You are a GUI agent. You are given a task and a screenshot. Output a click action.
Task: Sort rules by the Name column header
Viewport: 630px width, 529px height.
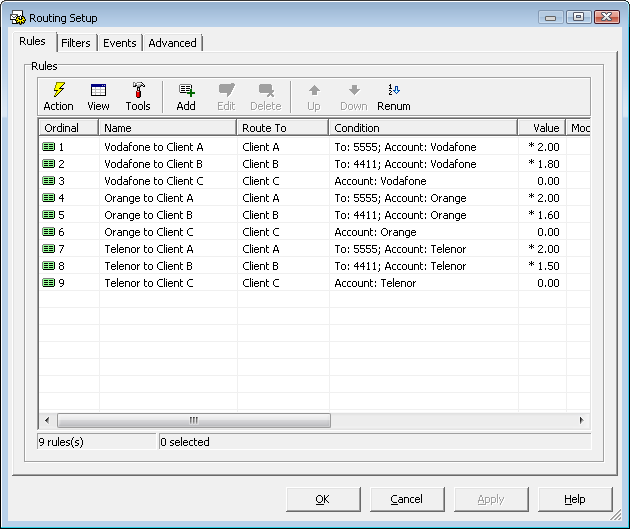coord(167,128)
